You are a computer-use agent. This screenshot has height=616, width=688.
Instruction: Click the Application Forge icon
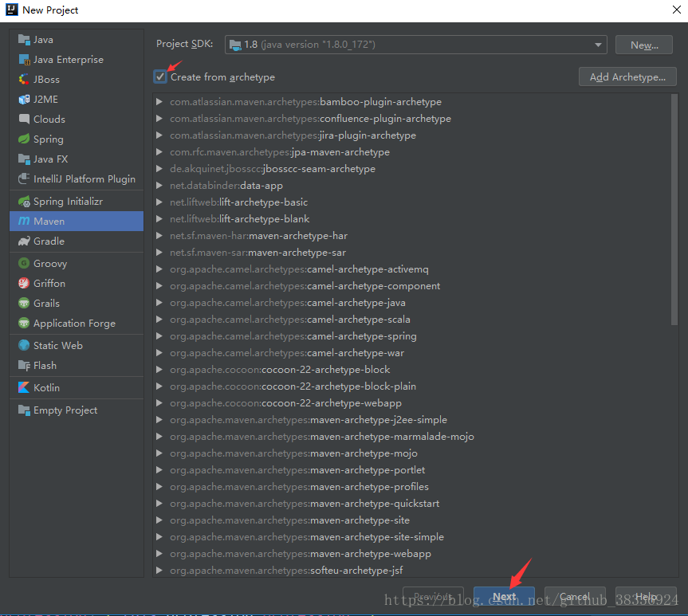point(24,324)
